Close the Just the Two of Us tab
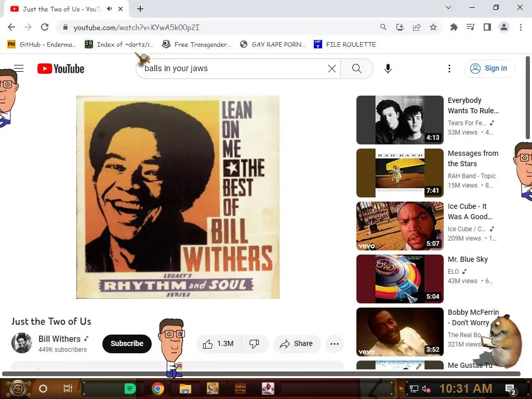Screen dimensions: 532x399 (121, 9)
